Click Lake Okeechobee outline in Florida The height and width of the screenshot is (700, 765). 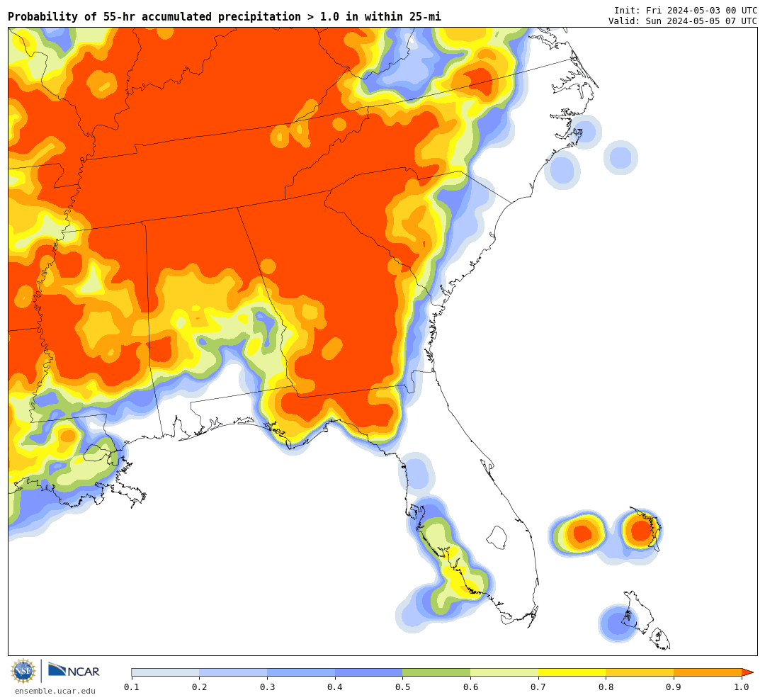pos(497,538)
